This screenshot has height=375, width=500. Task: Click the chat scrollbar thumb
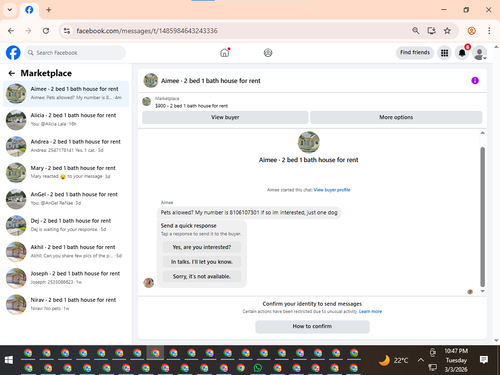pyautogui.click(x=482, y=217)
